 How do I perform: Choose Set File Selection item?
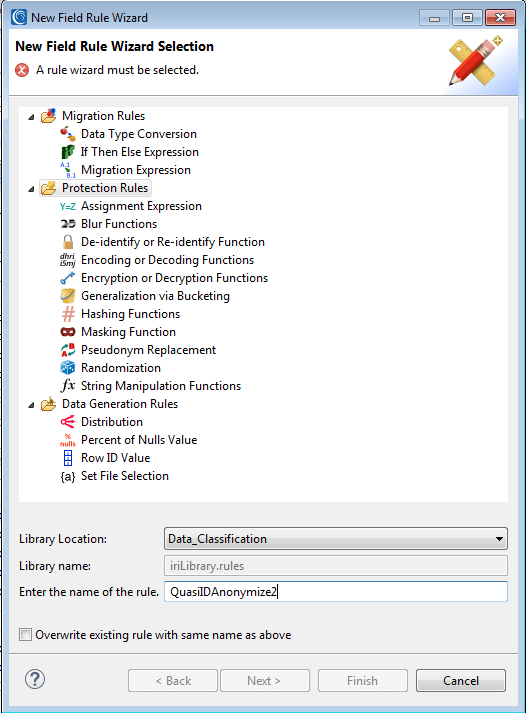pyautogui.click(x=125, y=476)
